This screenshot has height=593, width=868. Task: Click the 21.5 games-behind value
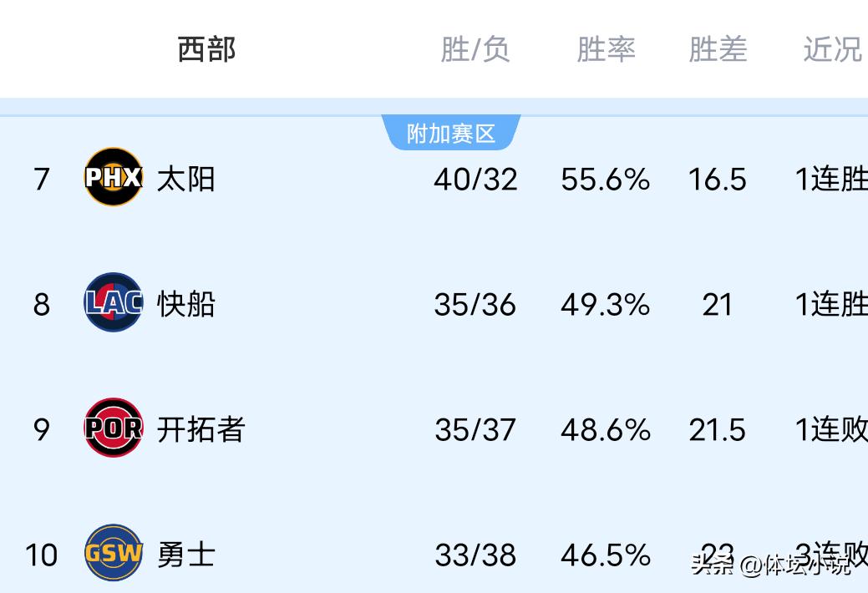coord(717,430)
